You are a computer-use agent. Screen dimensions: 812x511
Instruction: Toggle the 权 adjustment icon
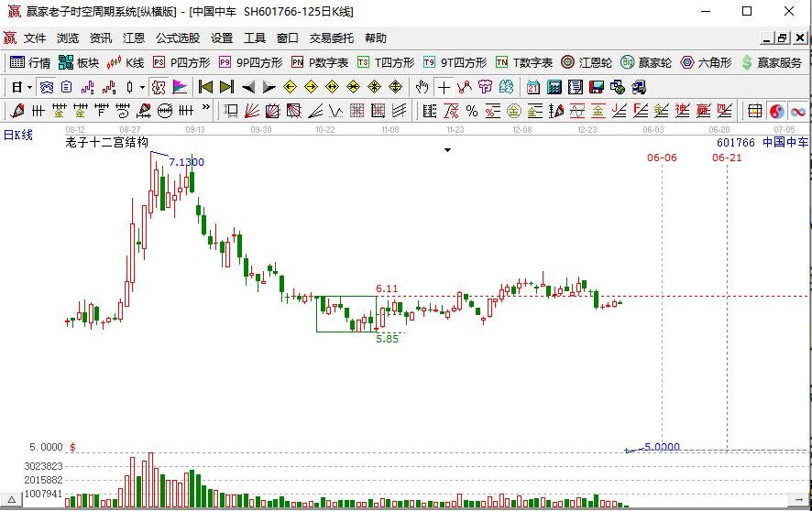(159, 87)
